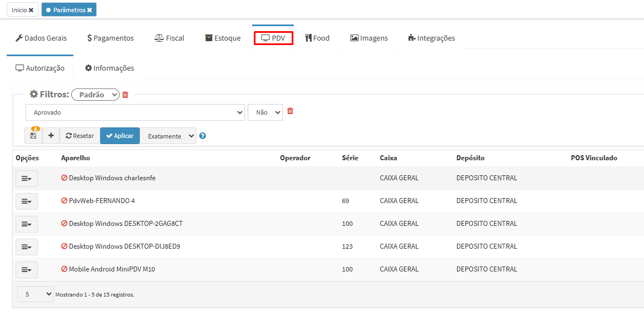Open the records per page selector

click(36, 294)
